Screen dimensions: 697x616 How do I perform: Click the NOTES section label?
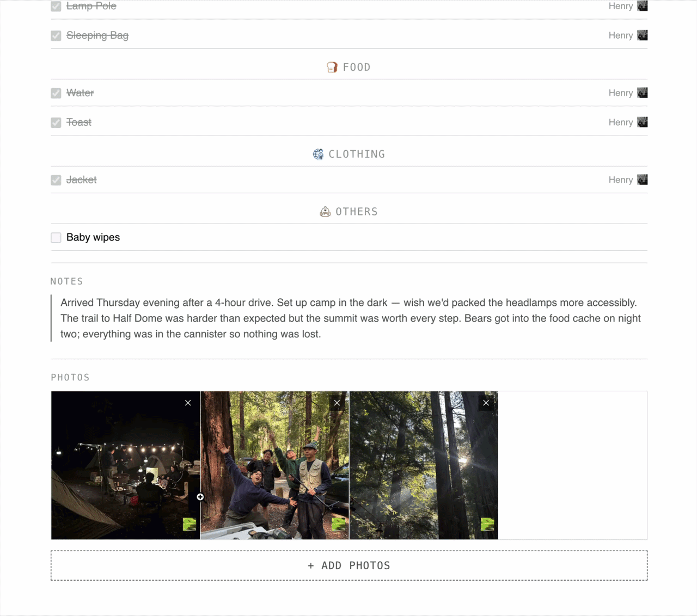(x=66, y=281)
